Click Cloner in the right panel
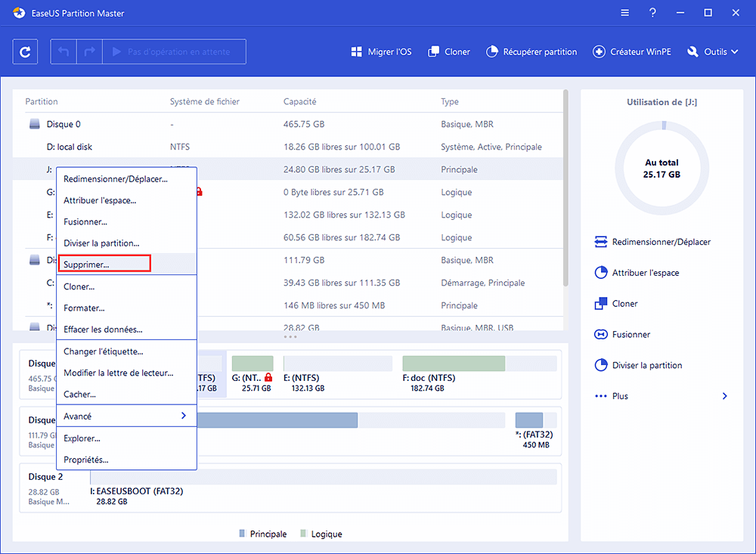Screen dimensions: 756x554 pos(616,304)
